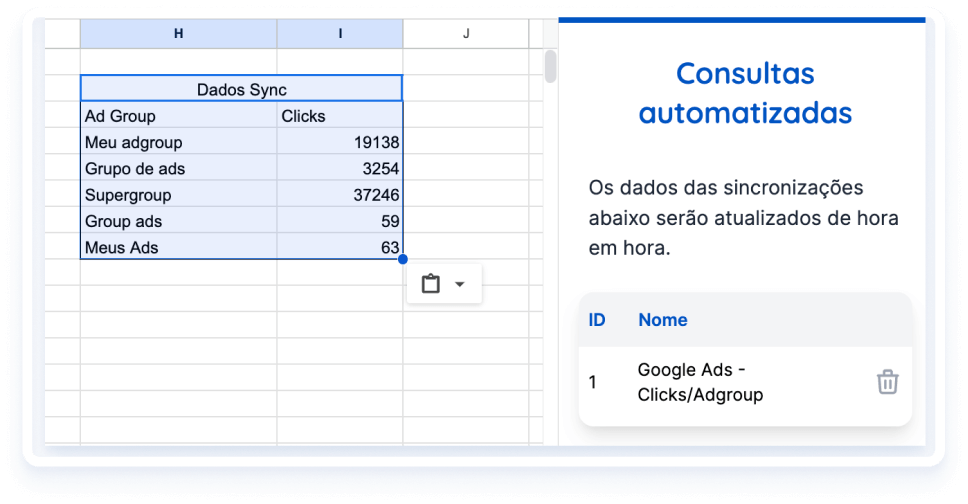Select the Meus Ads cell
The image size is (968, 504).
pyautogui.click(x=178, y=247)
